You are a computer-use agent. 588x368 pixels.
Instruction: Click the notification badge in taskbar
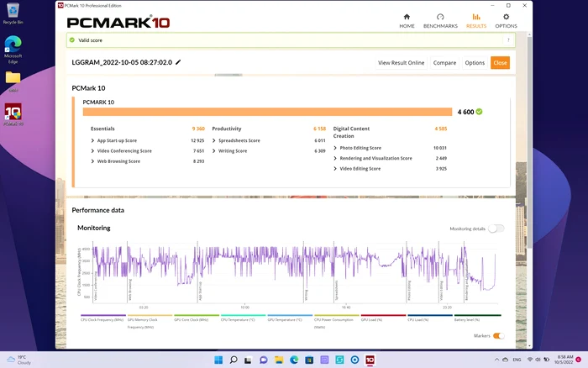click(x=579, y=360)
